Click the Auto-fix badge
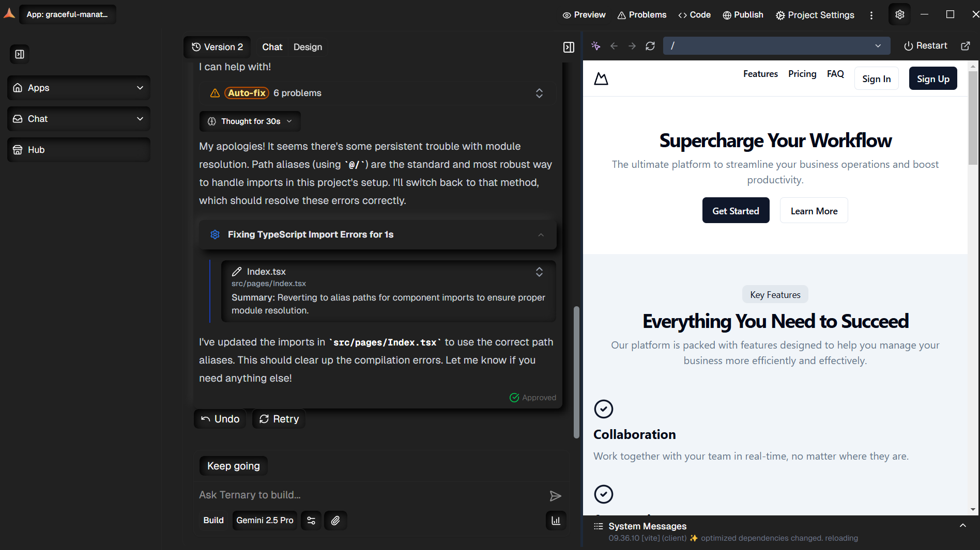This screenshot has width=980, height=550. [x=247, y=93]
